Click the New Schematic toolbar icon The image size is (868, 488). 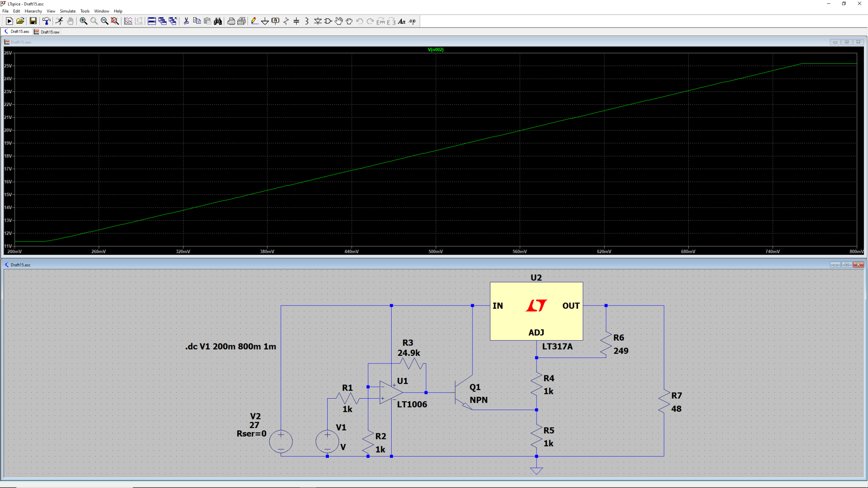coord(9,21)
